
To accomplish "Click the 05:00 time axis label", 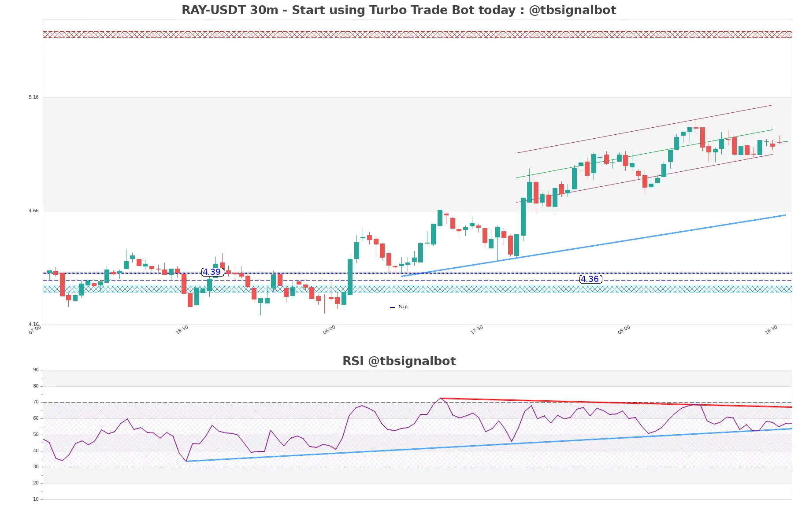I will click(624, 330).
